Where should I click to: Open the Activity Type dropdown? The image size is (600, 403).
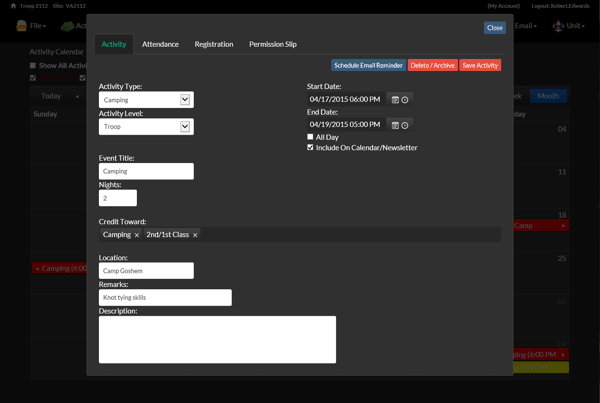146,100
